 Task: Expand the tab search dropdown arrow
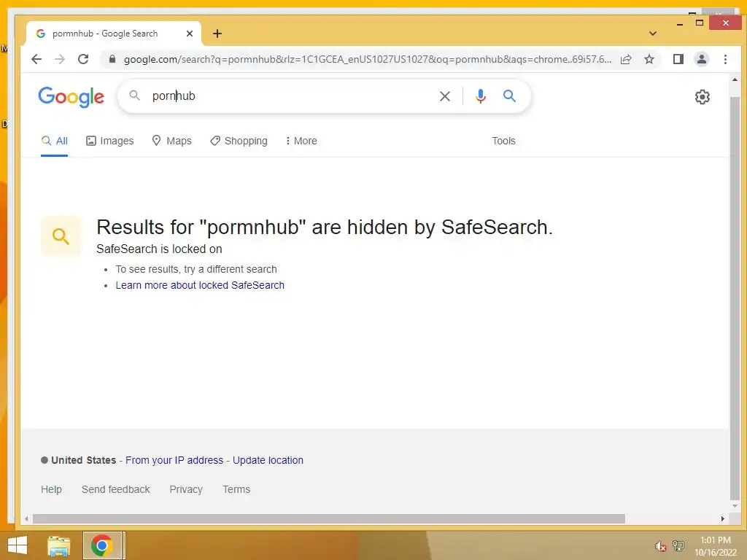653,34
